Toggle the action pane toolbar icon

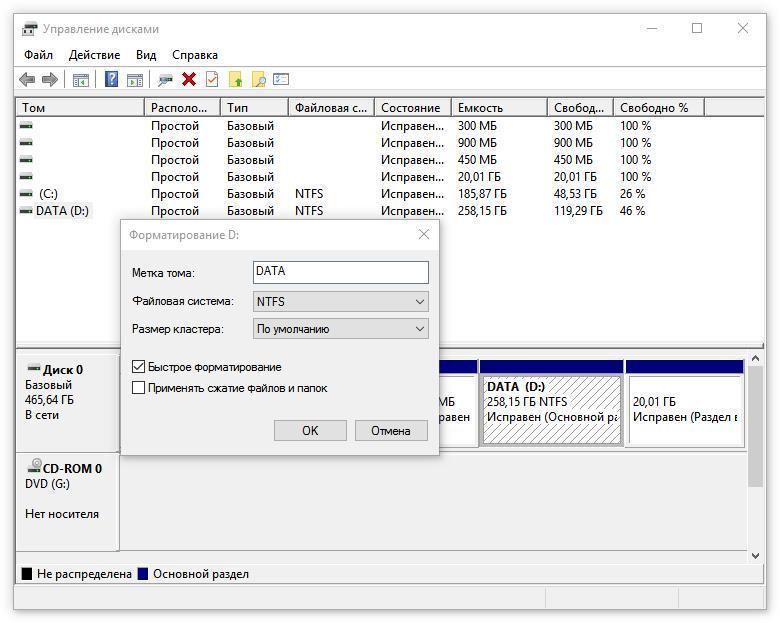(x=135, y=80)
